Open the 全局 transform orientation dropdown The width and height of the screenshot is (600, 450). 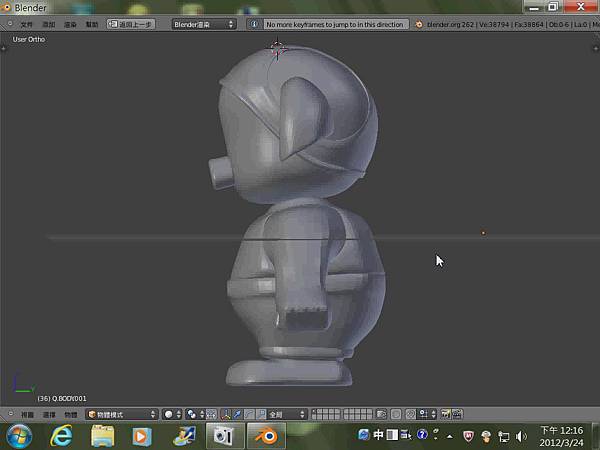pyautogui.click(x=287, y=414)
